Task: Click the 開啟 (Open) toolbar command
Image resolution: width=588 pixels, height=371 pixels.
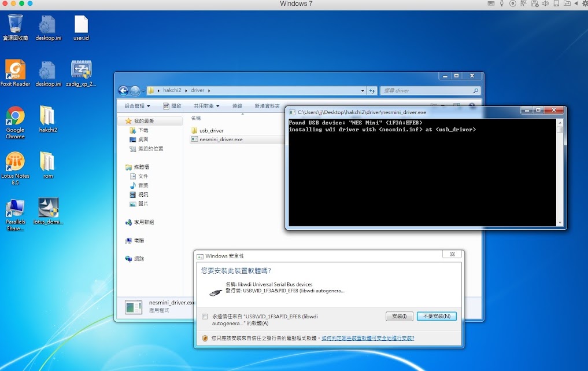Action: [172, 106]
